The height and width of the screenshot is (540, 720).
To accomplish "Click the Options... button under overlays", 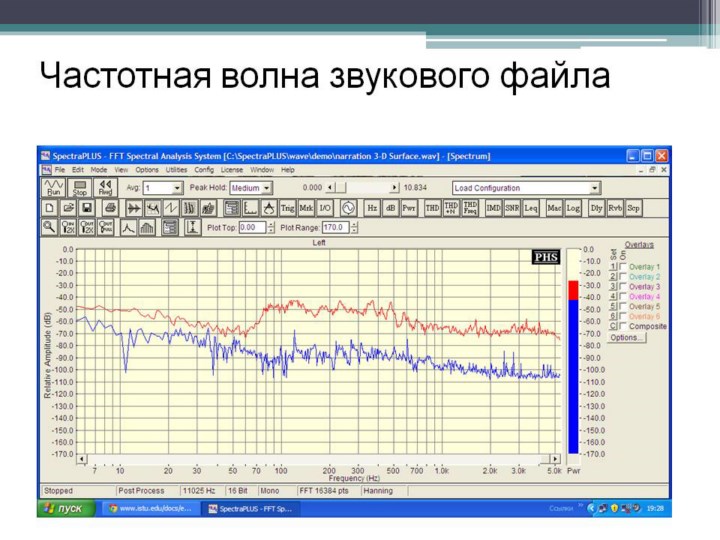I will point(626,338).
